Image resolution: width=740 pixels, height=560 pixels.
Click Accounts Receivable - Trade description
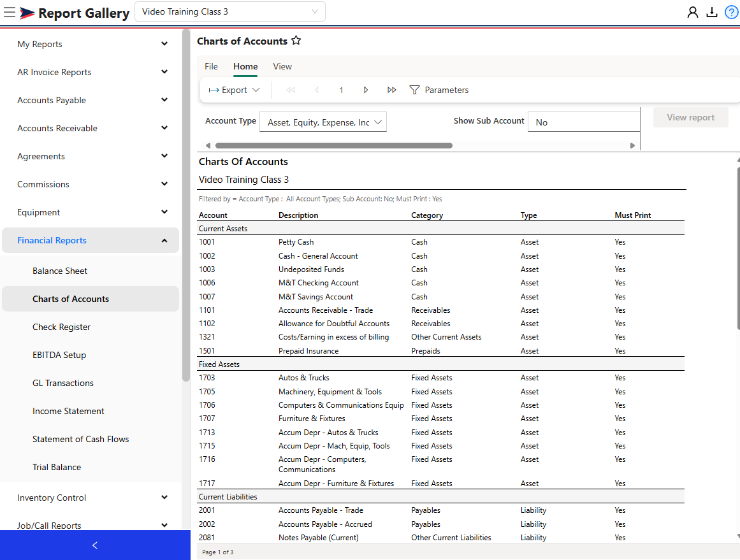[326, 310]
